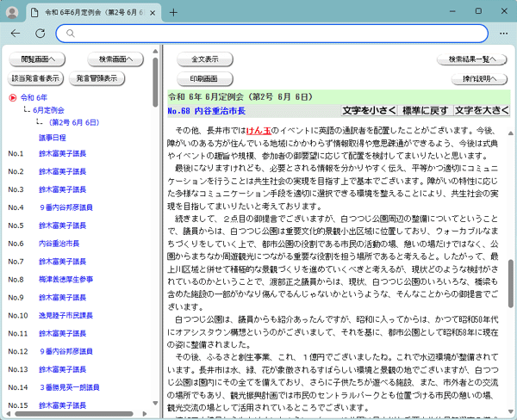Open No.2 鈴木富美子議長 link
517x420 pixels.
tap(62, 171)
